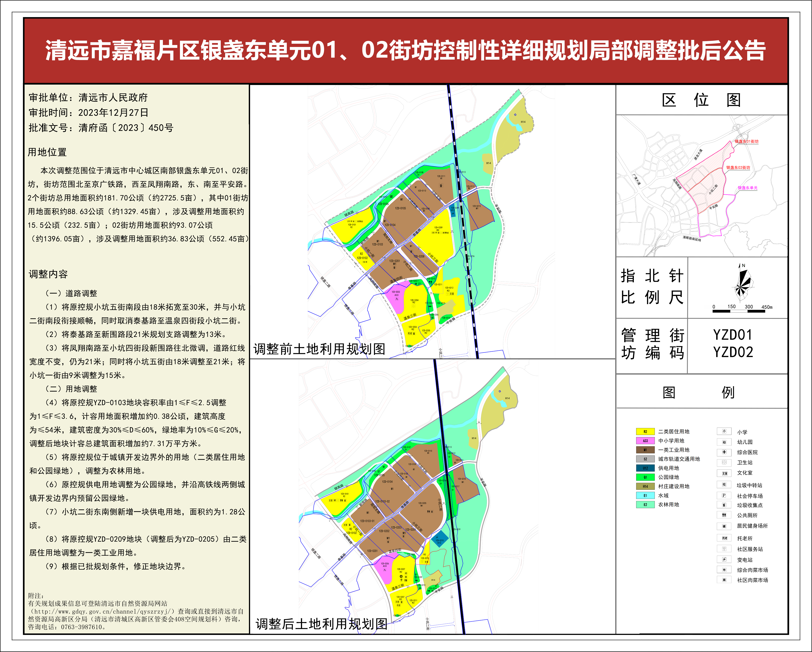Click the 审批单位：清远市人民政府 line
Image resolution: width=812 pixels, height=652 pixels.
tap(88, 98)
